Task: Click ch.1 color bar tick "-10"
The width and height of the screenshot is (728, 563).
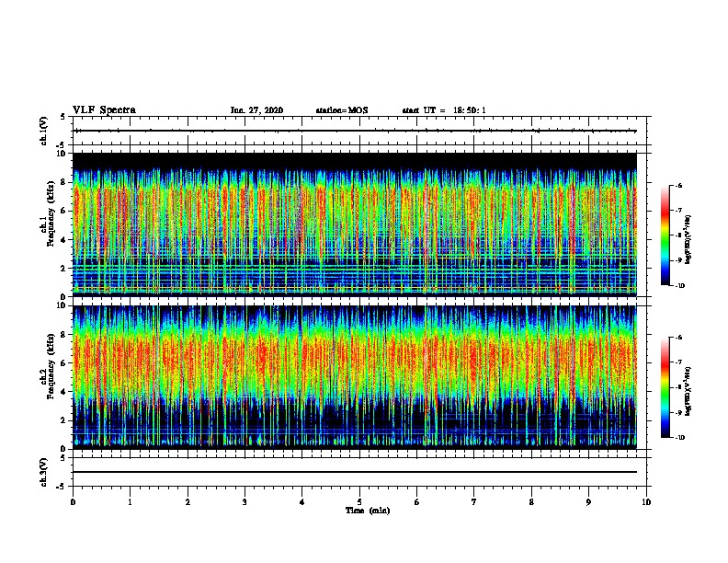Action: [679, 286]
